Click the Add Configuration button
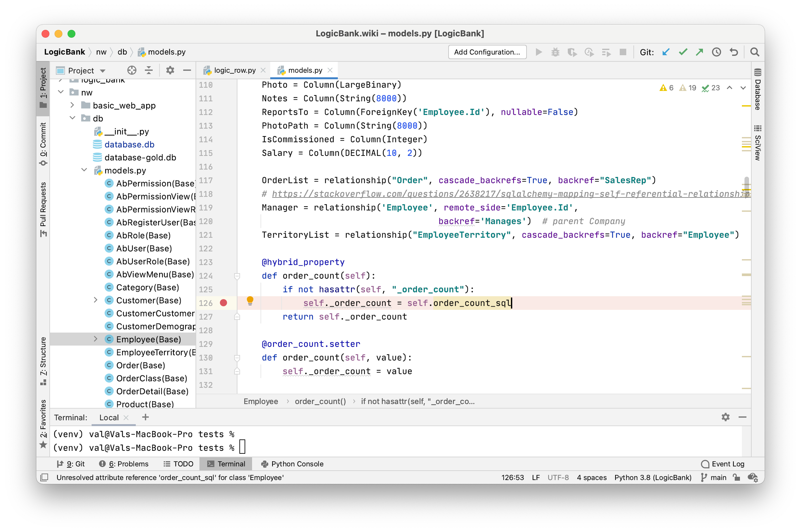The image size is (801, 532). point(487,52)
